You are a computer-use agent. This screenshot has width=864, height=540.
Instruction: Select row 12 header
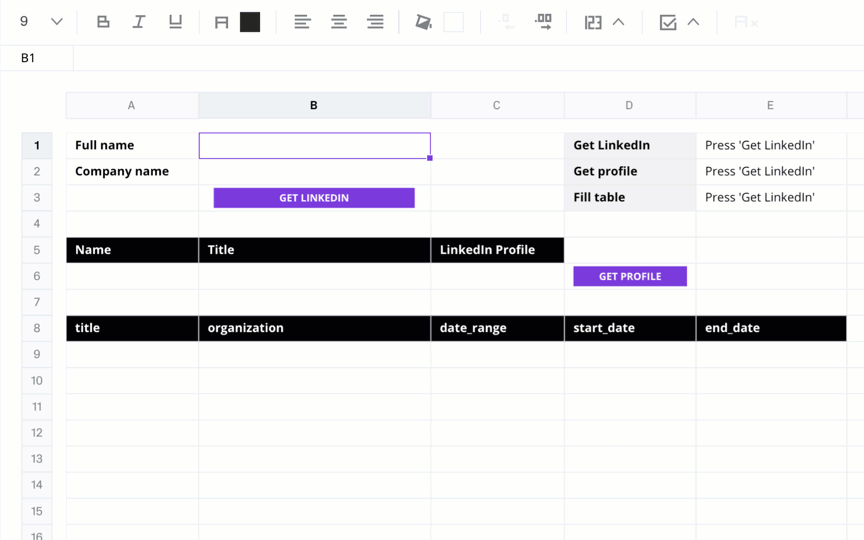click(37, 433)
